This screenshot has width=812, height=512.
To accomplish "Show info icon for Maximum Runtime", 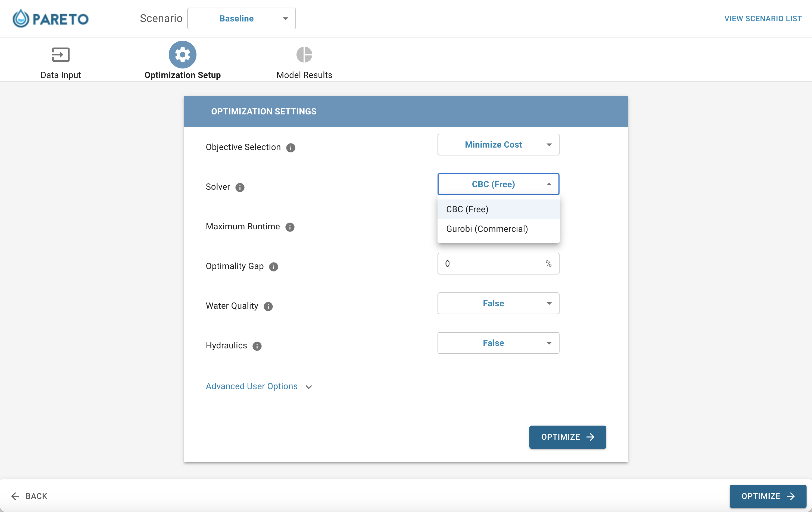I will pyautogui.click(x=290, y=227).
